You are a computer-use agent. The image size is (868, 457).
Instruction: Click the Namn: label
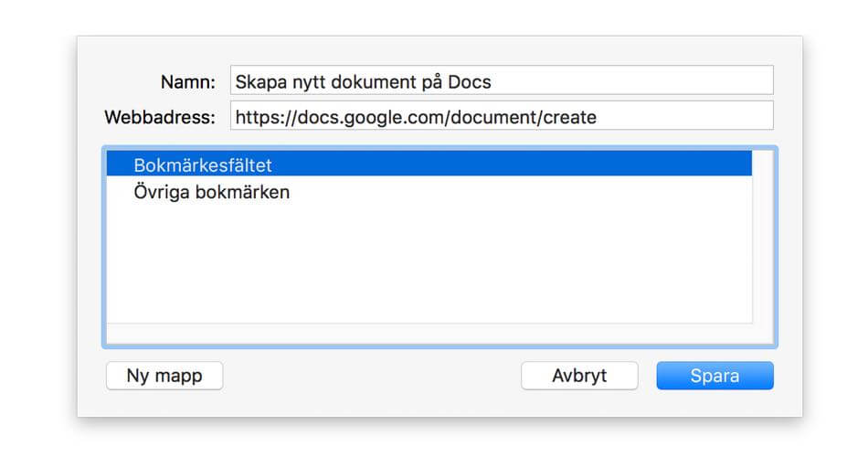(x=187, y=81)
